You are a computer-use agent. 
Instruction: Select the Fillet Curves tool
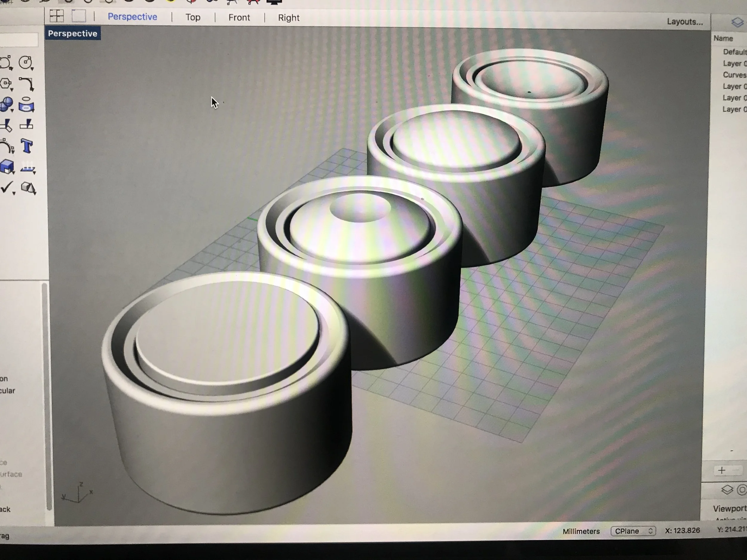[x=26, y=84]
